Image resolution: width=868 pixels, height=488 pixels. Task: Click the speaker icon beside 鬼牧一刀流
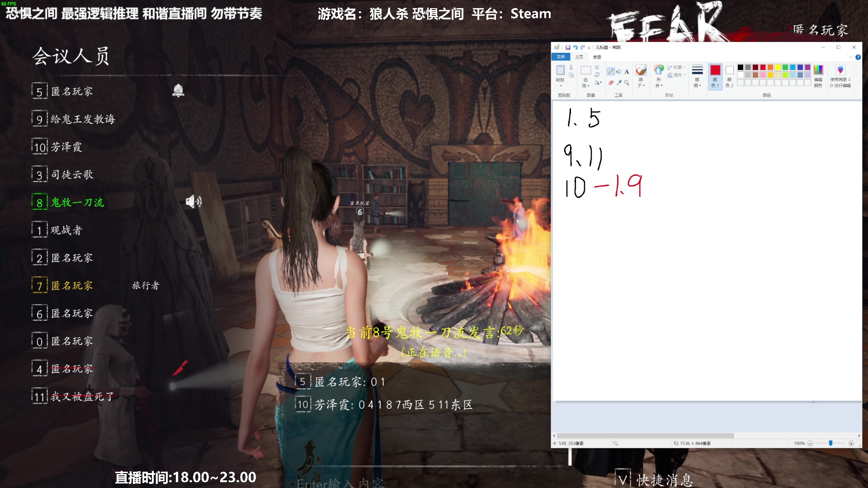193,202
